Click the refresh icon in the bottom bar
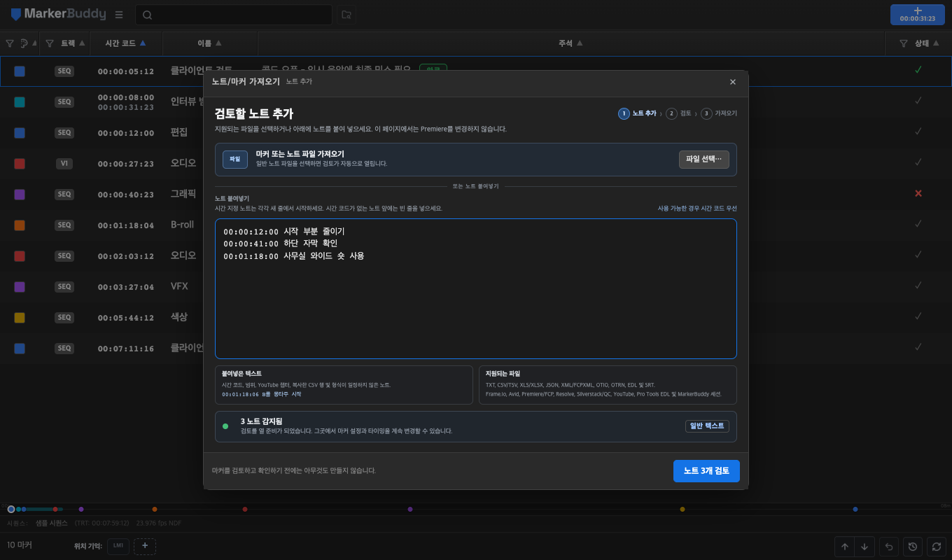The image size is (952, 560). click(x=937, y=547)
